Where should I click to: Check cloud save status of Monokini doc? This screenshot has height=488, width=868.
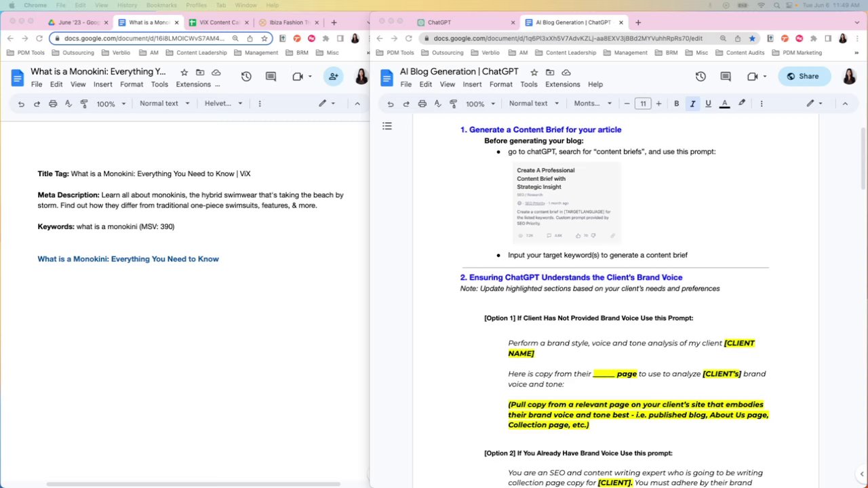pos(216,72)
